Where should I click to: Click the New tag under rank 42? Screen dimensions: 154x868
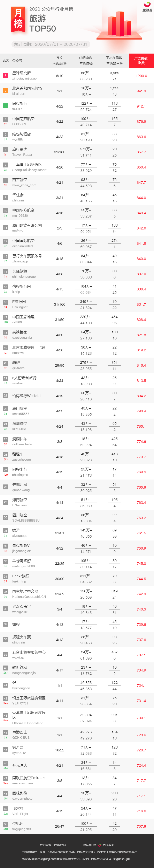coord(5,703)
